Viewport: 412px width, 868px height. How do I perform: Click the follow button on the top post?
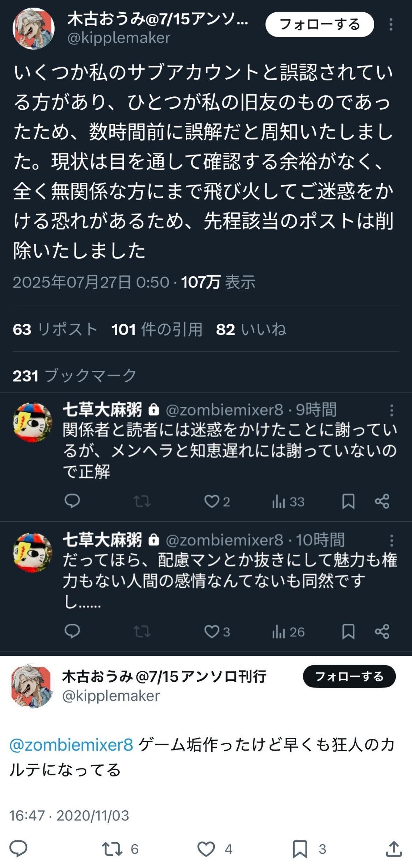click(319, 24)
